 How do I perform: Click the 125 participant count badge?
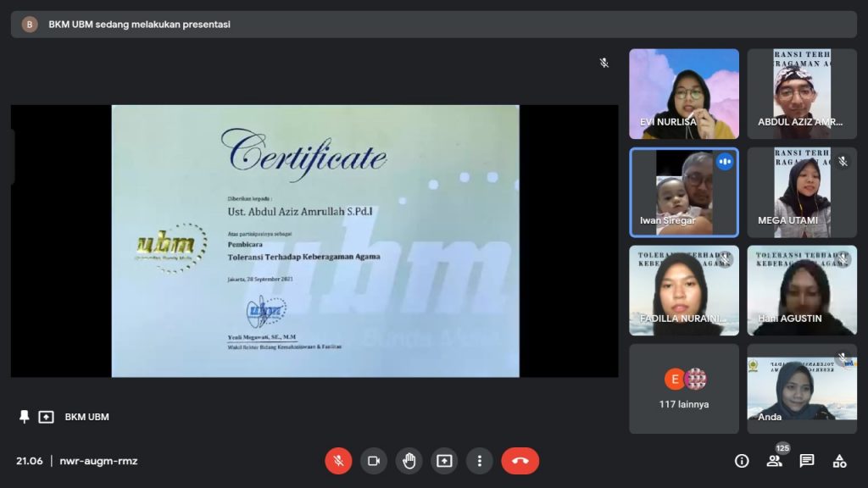pos(782,448)
